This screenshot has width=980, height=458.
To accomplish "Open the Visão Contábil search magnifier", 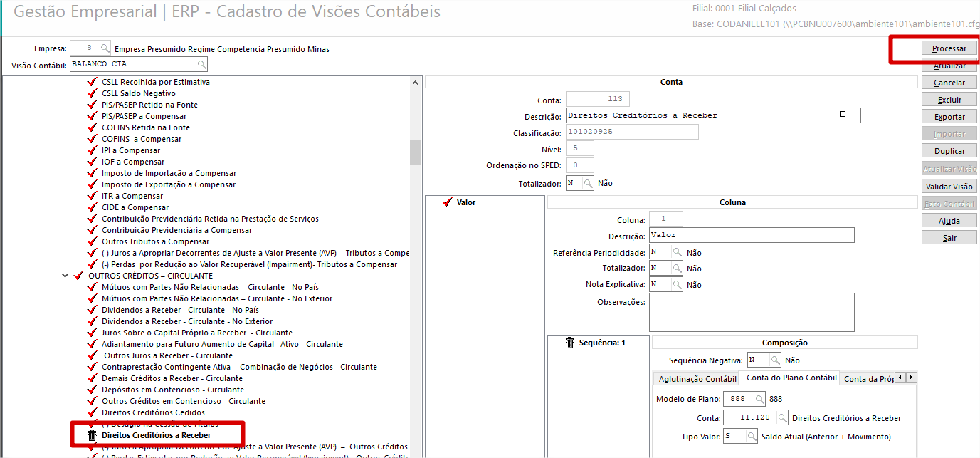I will [x=201, y=65].
